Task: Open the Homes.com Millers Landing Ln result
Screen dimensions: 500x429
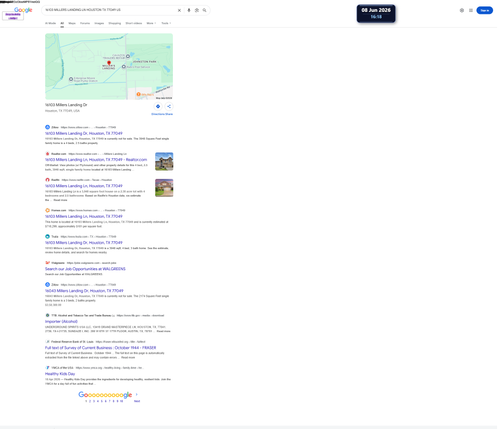Action: 84,216
